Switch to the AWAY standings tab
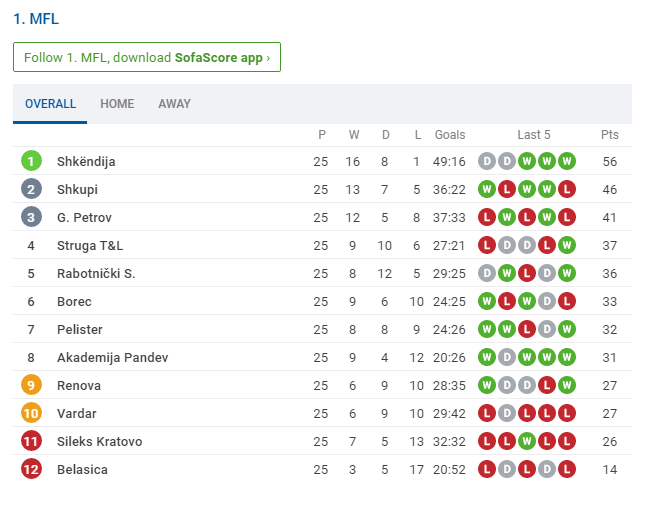The height and width of the screenshot is (516, 654). pyautogui.click(x=174, y=103)
